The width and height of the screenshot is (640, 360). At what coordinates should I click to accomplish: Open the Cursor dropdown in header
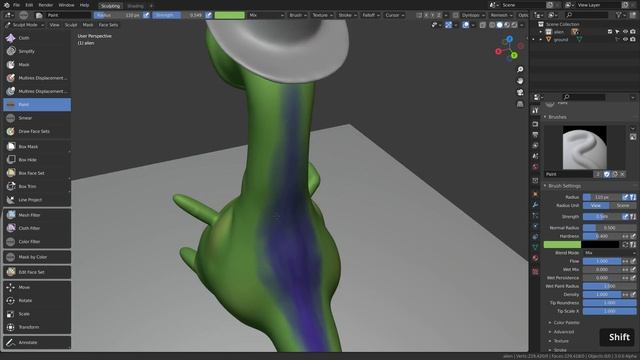tap(395, 15)
